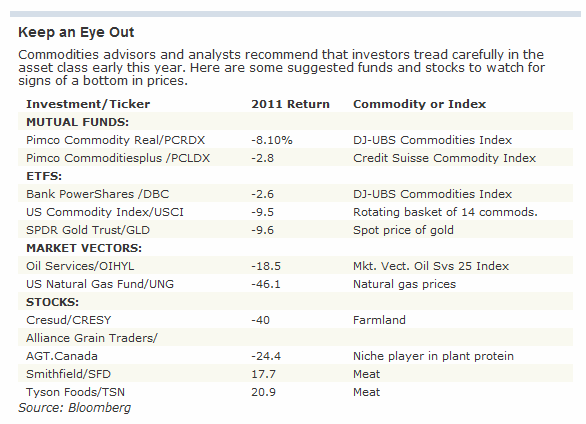Click the 2011 Return column header
586x424 pixels.
pyautogui.click(x=290, y=104)
